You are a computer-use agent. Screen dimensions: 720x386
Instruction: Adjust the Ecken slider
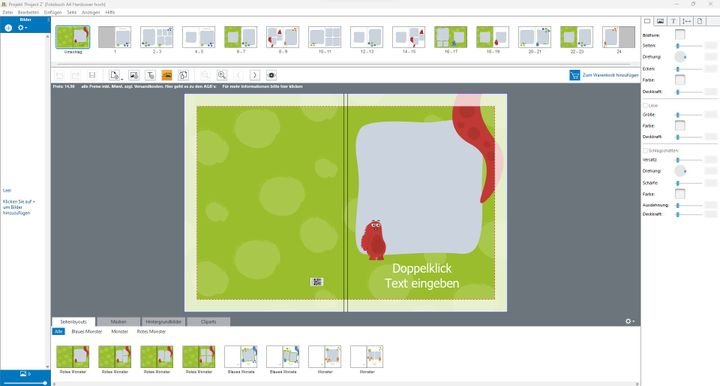point(689,69)
